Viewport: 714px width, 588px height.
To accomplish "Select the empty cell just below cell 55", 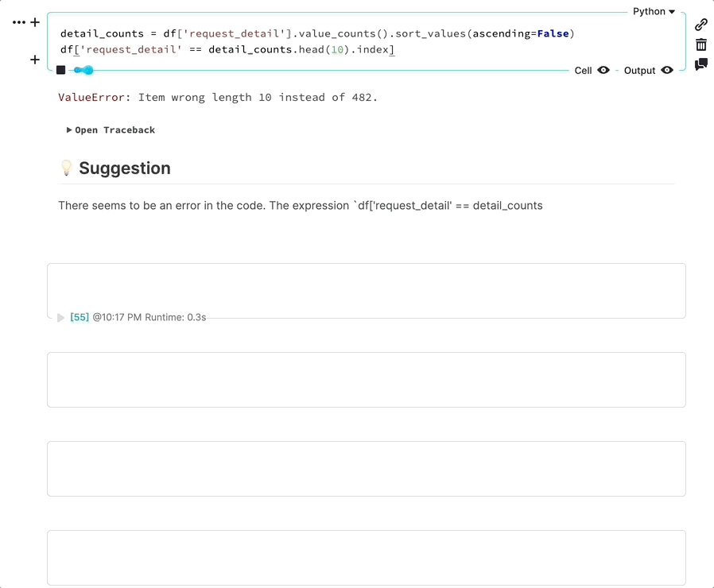I will [367, 380].
